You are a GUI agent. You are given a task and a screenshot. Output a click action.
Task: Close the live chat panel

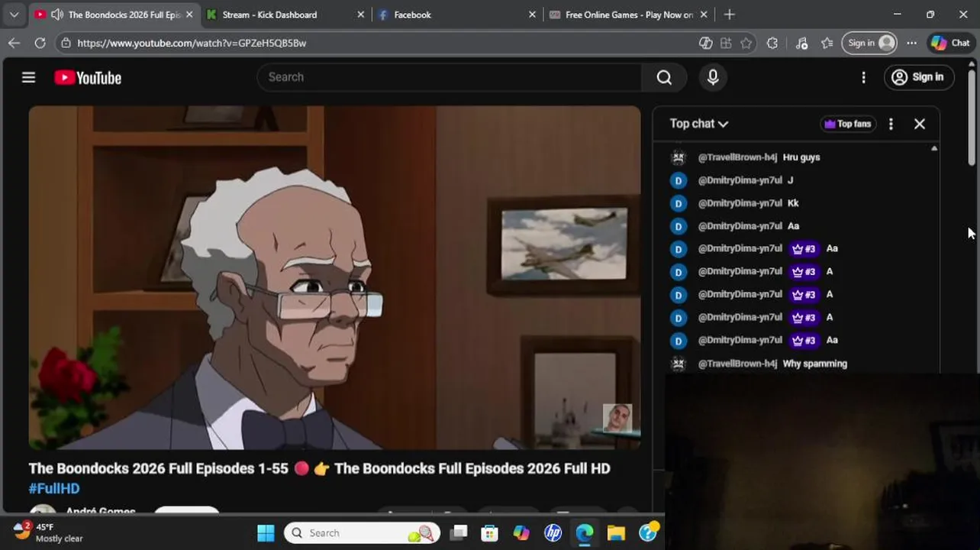pyautogui.click(x=920, y=124)
